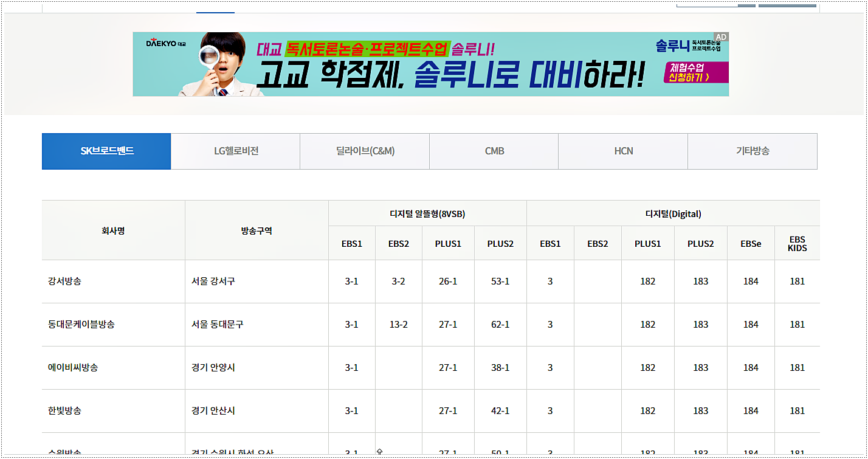Click the 경기 안양시 area cell

click(x=257, y=368)
